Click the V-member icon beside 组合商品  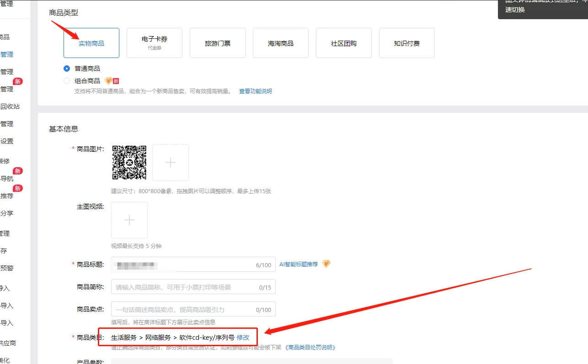click(108, 80)
